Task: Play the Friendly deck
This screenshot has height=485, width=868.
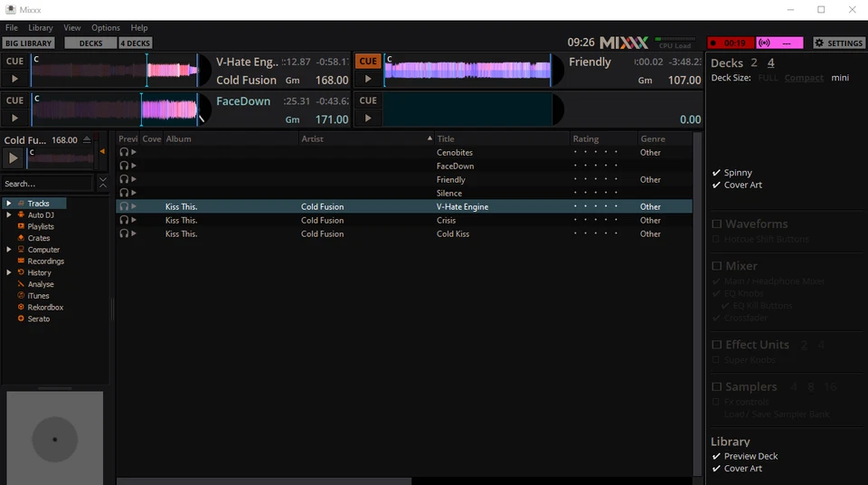Action: [x=368, y=79]
